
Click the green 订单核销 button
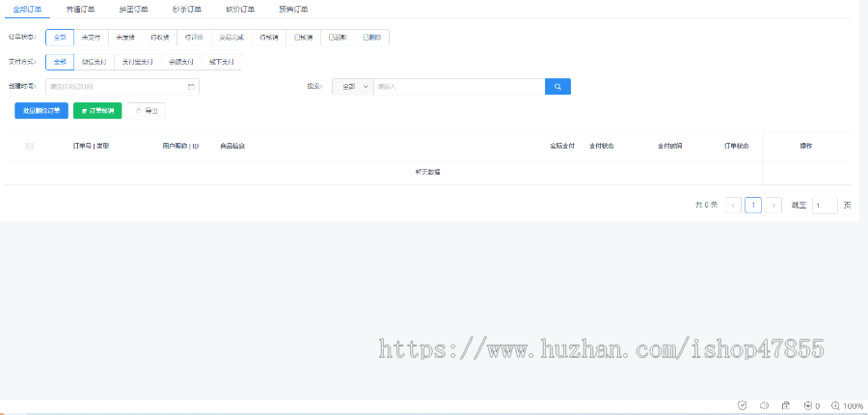(97, 111)
